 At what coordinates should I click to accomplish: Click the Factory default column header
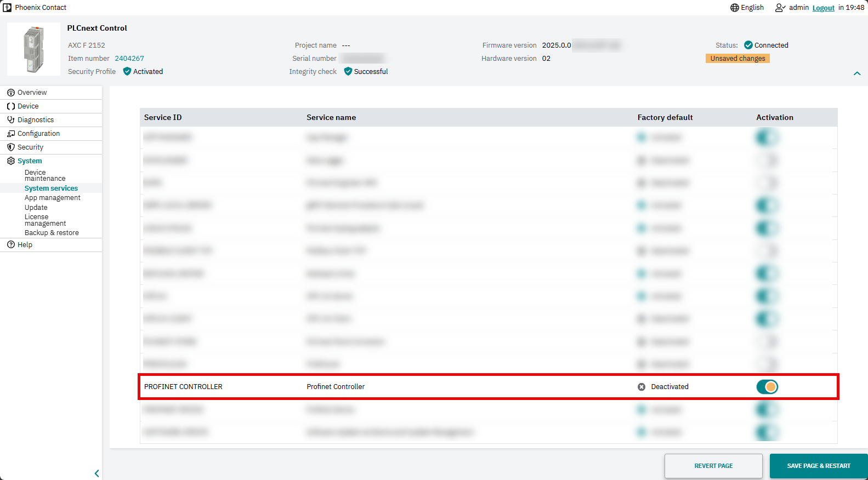(665, 117)
